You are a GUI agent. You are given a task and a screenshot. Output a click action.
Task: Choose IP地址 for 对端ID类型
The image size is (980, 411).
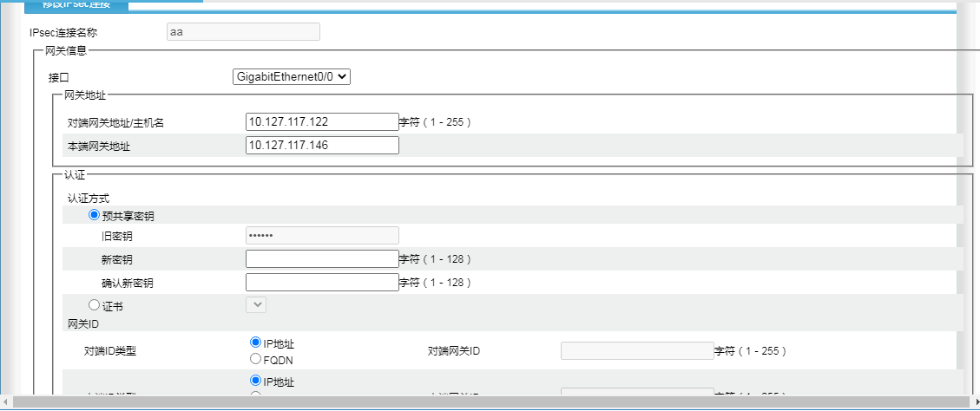pos(255,342)
